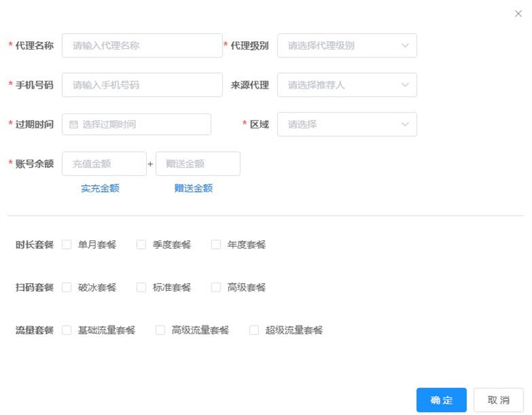Check the 基础流量套餐 checkbox

[67, 330]
